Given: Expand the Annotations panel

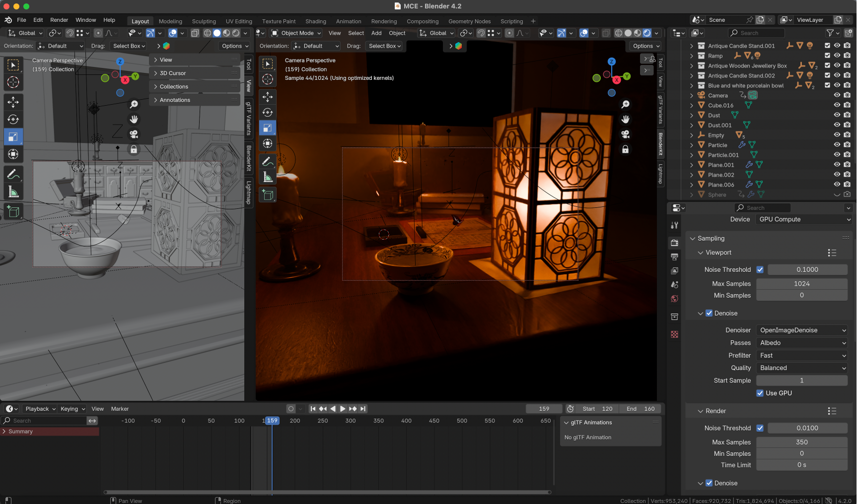Looking at the screenshot, I should point(175,100).
